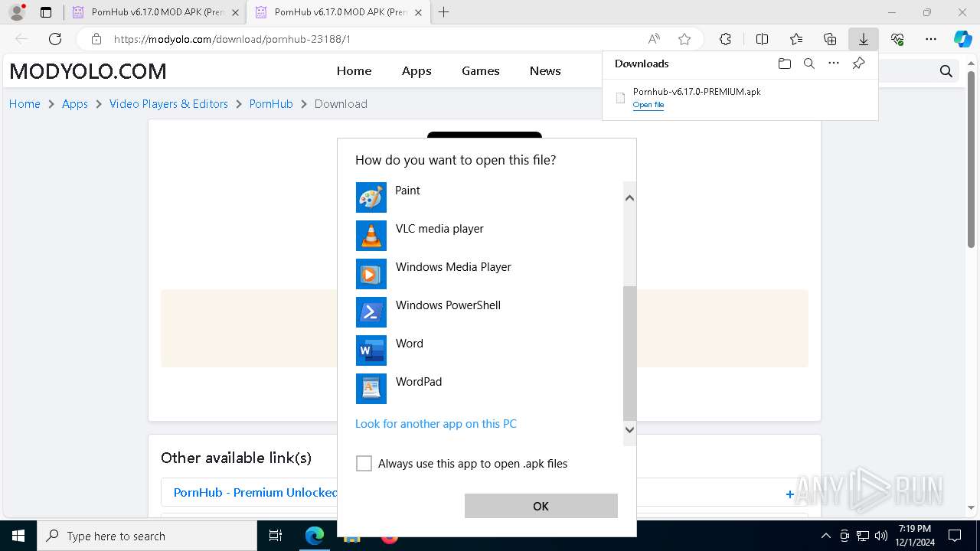The height and width of the screenshot is (551, 980).
Task: Click the app list scrollbar thumb
Action: (x=629, y=354)
